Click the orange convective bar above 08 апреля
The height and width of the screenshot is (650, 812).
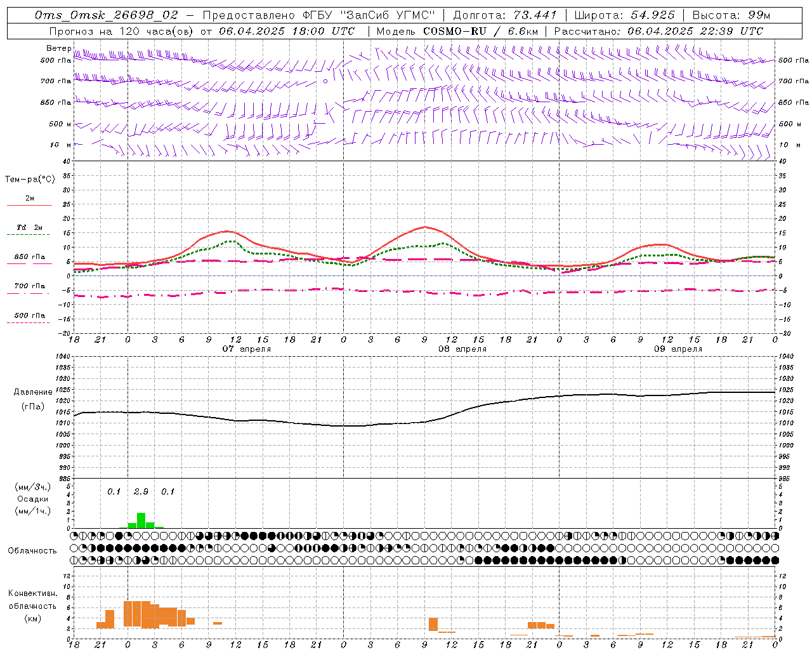click(433, 624)
